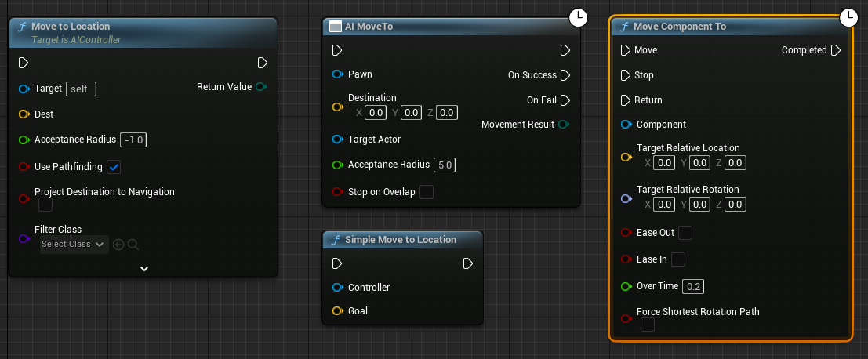Enable the Ease Out checkbox
Screen dimensions: 868x359
[685, 233]
